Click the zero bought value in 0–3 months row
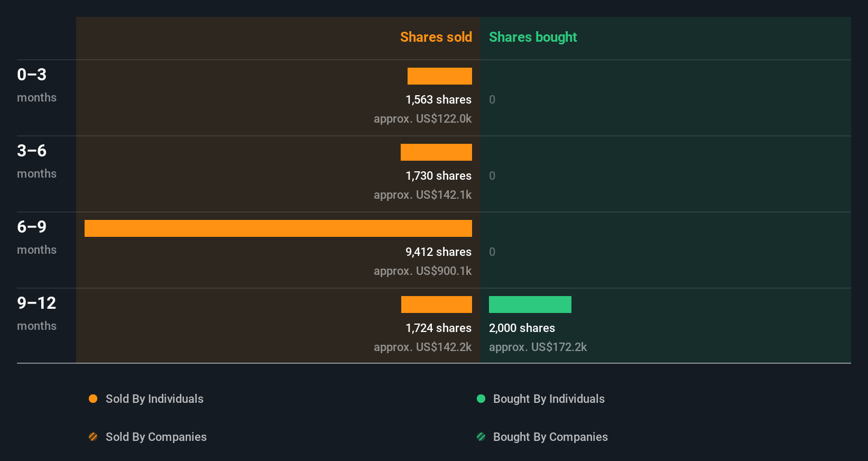 [492, 100]
